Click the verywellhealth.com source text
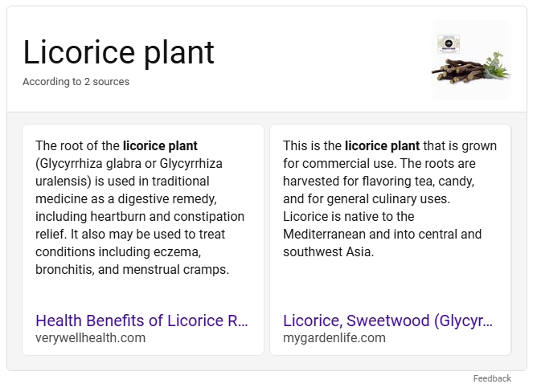Image resolution: width=537 pixels, height=392 pixels. (x=90, y=338)
